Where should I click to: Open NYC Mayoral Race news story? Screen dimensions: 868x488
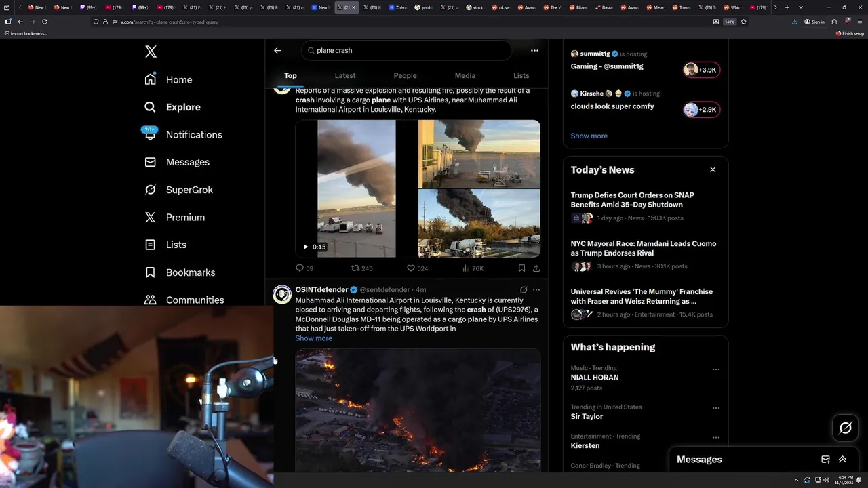point(644,248)
